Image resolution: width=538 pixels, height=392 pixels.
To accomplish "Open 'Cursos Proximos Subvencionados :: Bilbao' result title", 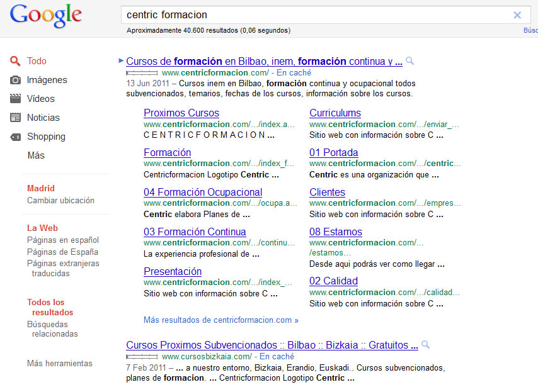I will tap(272, 345).
